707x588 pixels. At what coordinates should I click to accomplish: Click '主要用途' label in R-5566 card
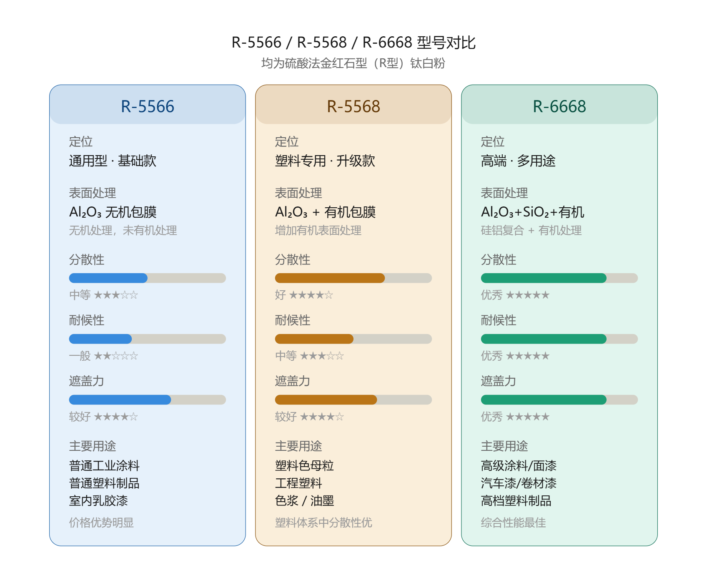[x=93, y=446]
